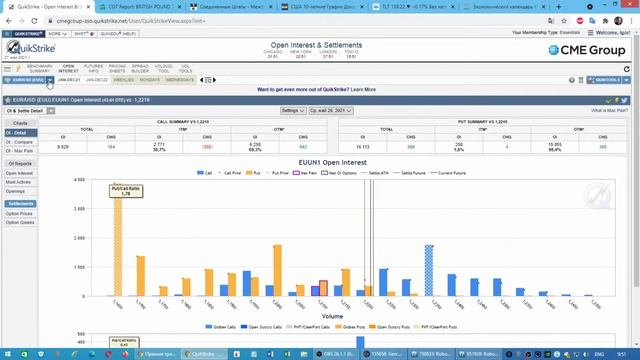The width and height of the screenshot is (640, 360).
Task: Click the browser back arrow
Action: [9, 21]
